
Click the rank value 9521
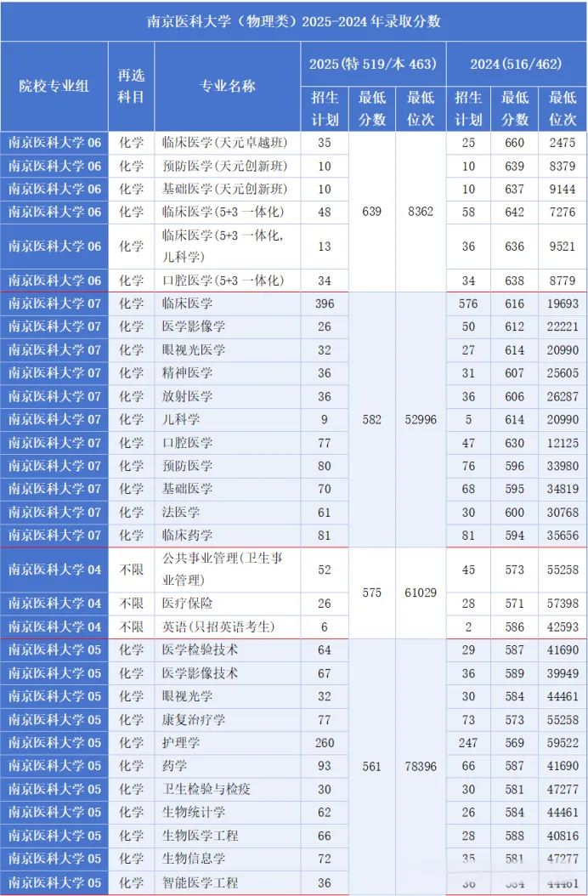tap(563, 247)
